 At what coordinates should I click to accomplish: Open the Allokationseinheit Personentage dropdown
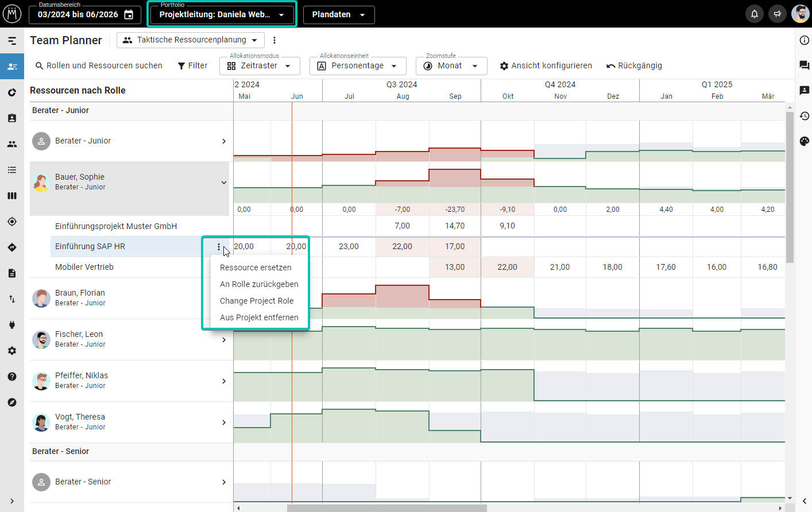coord(358,66)
